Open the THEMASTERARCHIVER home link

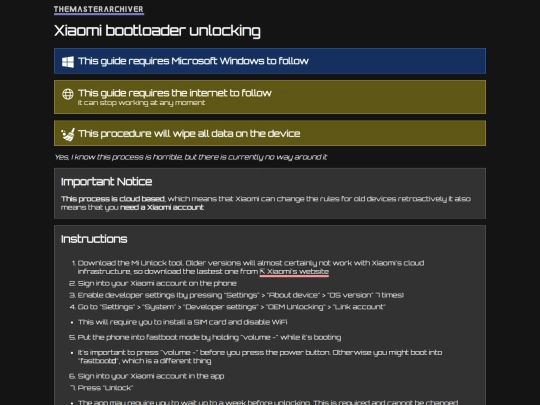pos(98,9)
